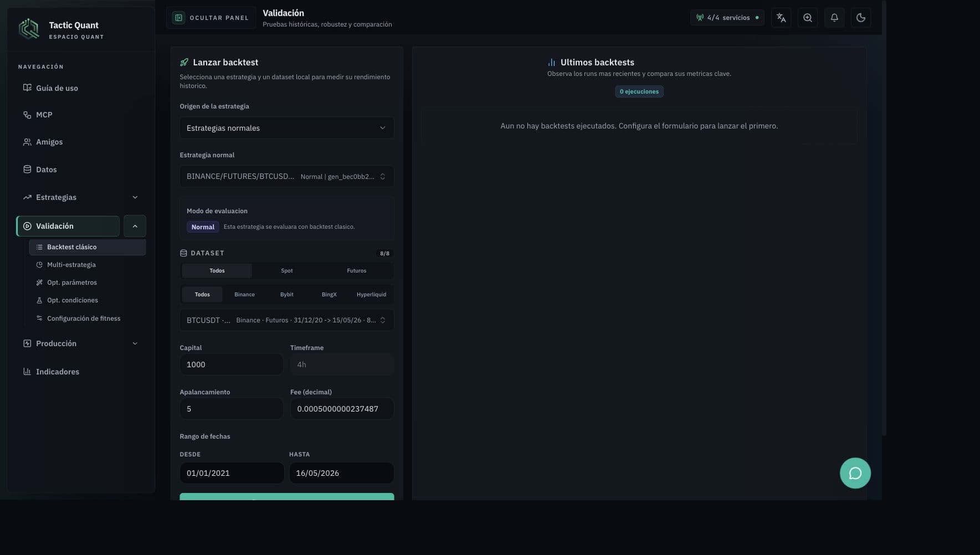Screen dimensions: 980x555
Task: Click the launch backtest green button
Action: coord(286,497)
